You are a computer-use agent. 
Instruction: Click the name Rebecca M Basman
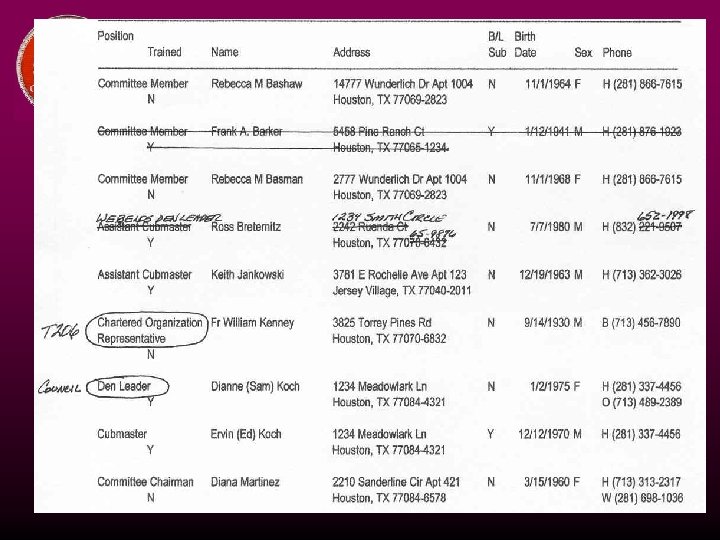(257, 180)
